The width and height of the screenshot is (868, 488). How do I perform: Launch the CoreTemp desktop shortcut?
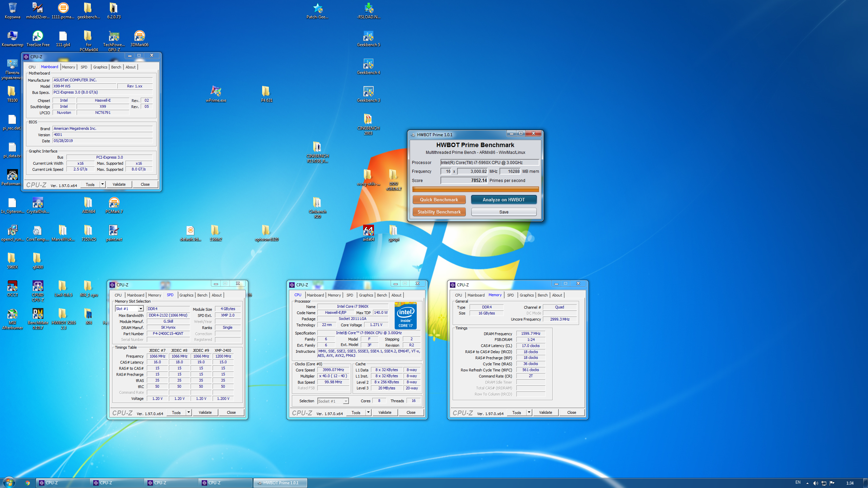(38, 233)
